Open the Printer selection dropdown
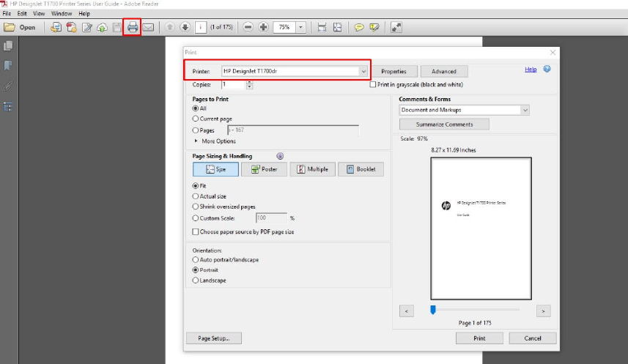 (x=363, y=71)
